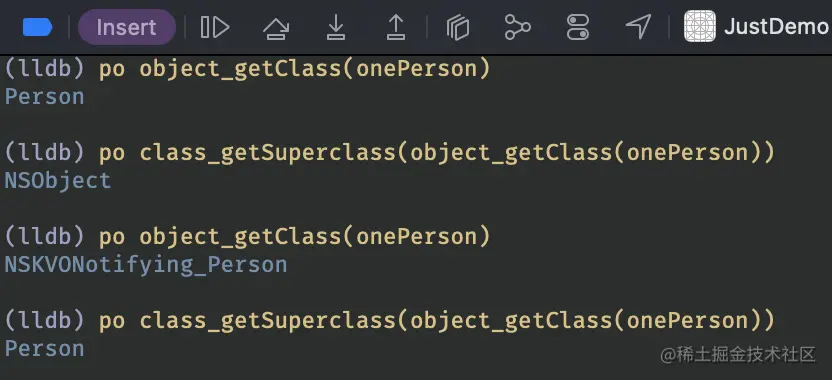The image size is (832, 380).
Task: Open the Debug Memory Graph
Action: [x=517, y=27]
